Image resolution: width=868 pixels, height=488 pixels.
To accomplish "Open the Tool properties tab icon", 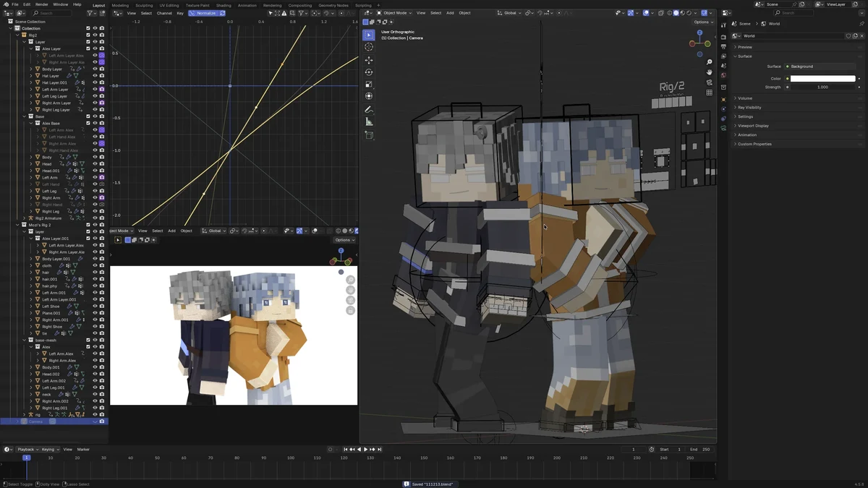I will click(x=723, y=25).
